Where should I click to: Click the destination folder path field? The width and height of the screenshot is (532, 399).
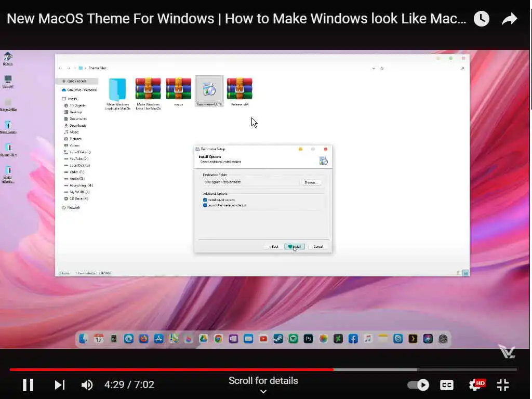[250, 182]
